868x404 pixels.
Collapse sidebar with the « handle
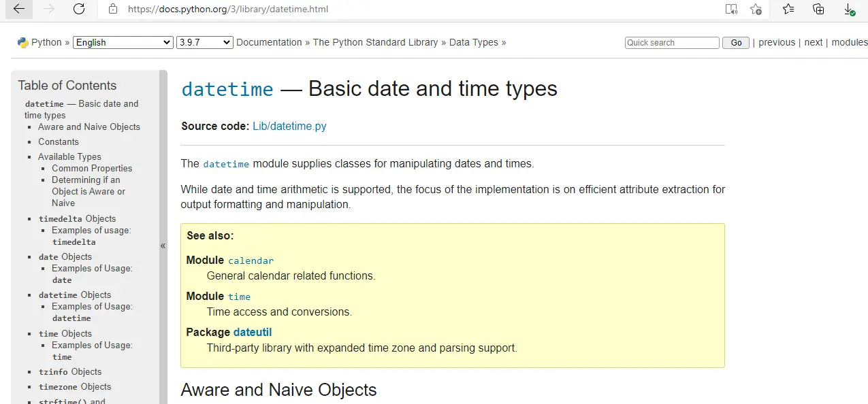(x=163, y=246)
